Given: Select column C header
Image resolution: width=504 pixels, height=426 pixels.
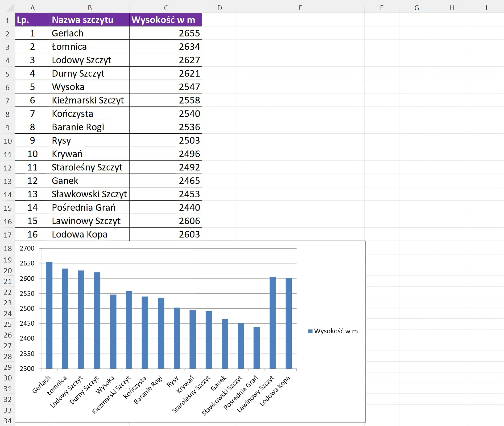Looking at the screenshot, I should click(166, 8).
